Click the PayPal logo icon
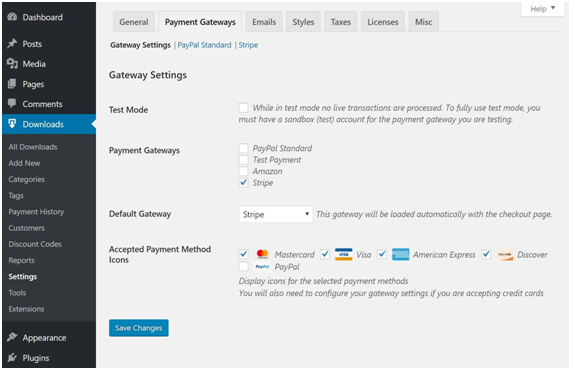Image resolution: width=572 pixels, height=370 pixels. [262, 267]
